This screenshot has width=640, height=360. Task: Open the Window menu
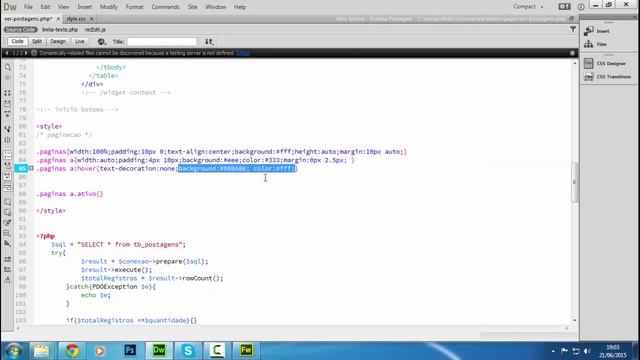(216, 7)
